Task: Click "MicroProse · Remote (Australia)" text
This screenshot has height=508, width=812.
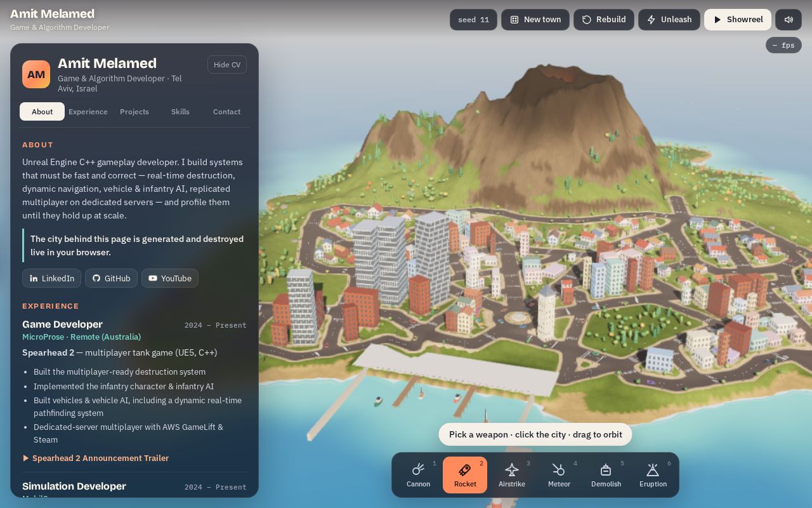Action: [x=81, y=337]
